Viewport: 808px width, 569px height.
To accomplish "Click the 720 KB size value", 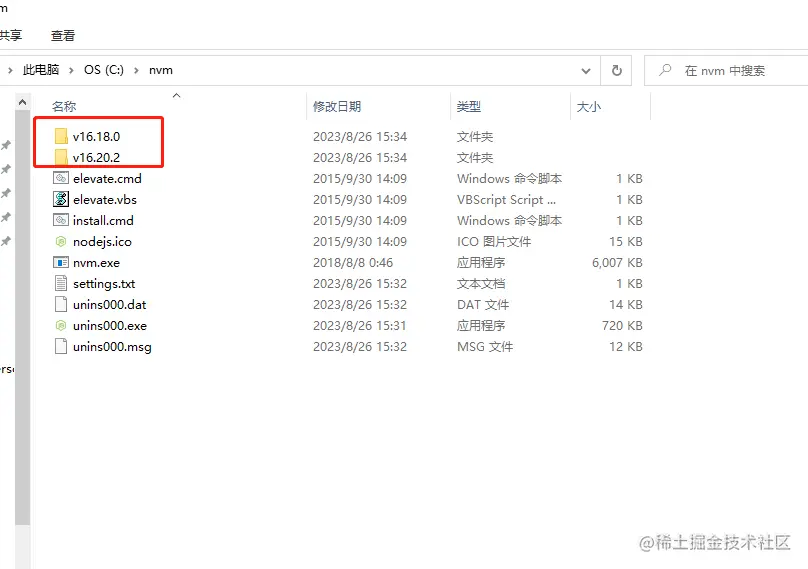I will point(622,326).
